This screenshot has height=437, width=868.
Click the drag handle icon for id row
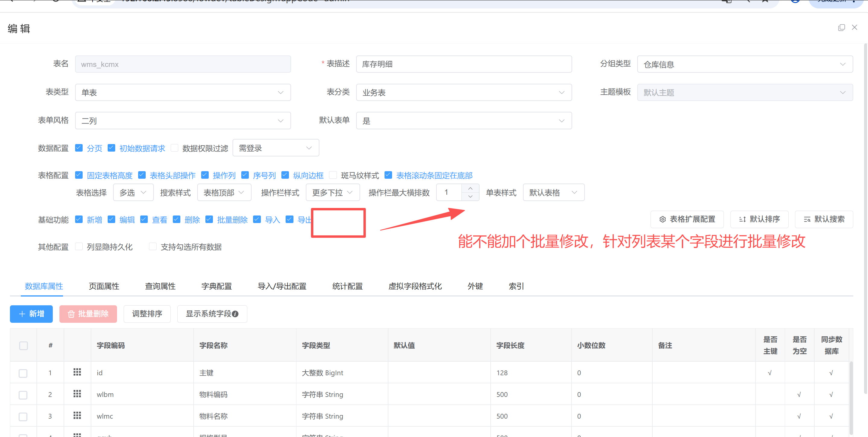click(77, 372)
